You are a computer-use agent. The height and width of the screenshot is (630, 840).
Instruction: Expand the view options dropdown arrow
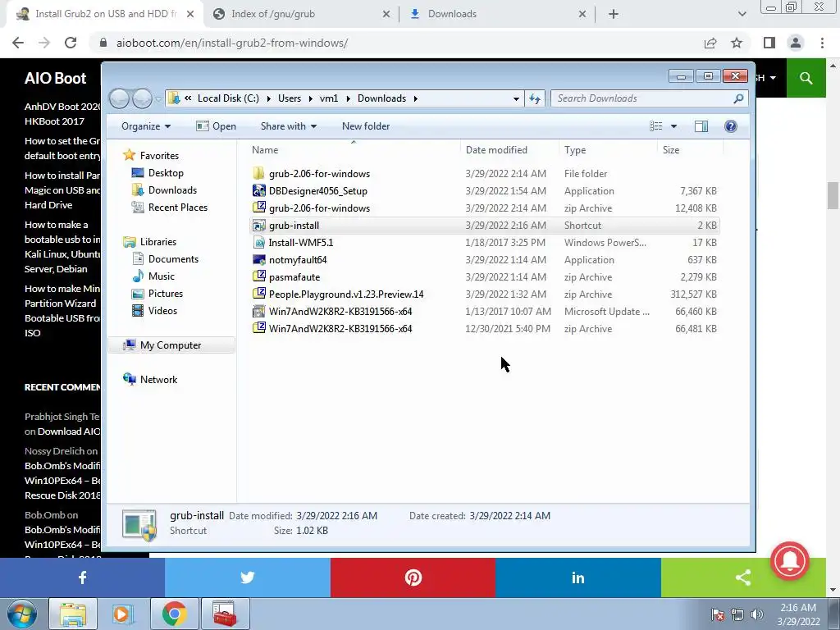(674, 126)
